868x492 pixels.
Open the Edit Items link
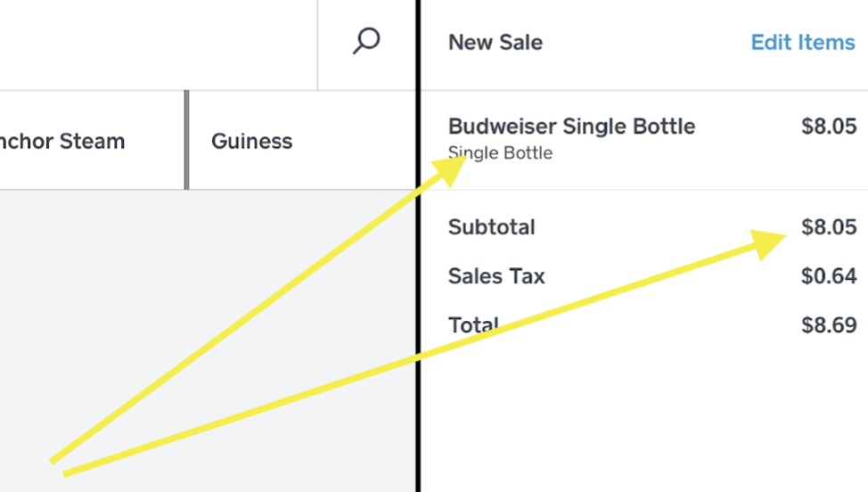(802, 42)
